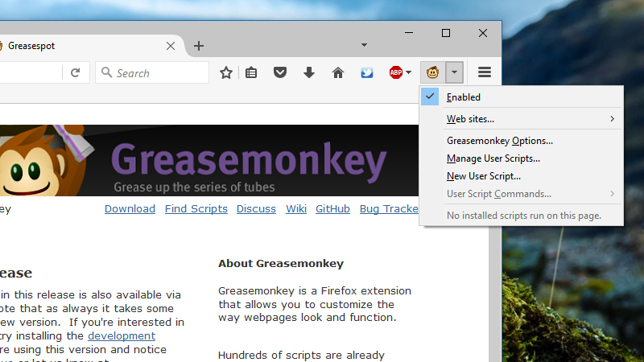Visit the Discuss link
The width and height of the screenshot is (644, 362).
(256, 209)
